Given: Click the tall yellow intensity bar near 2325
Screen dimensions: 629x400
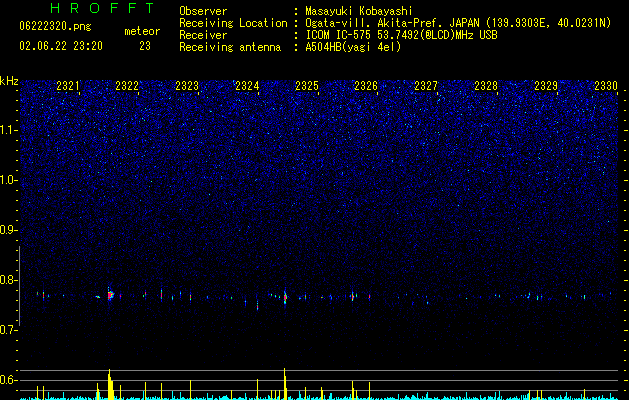Looking at the screenshot, I should 285,384.
